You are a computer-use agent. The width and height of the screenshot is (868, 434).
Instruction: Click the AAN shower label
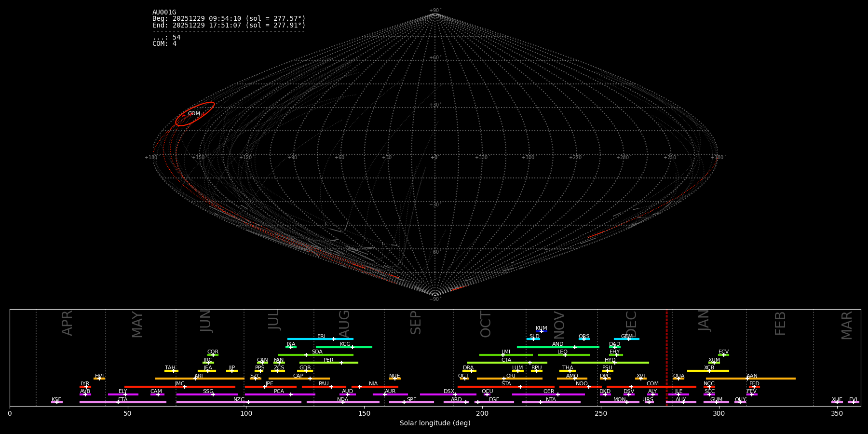click(752, 376)
